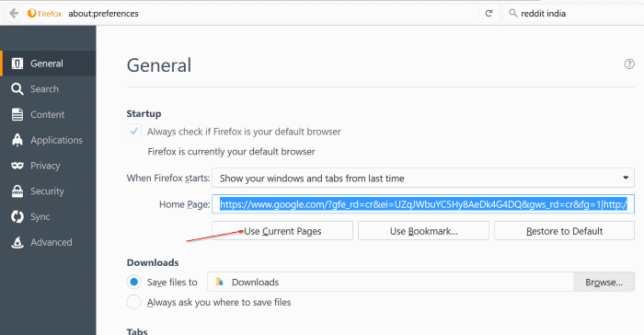Click the Home Page URL field

423,204
